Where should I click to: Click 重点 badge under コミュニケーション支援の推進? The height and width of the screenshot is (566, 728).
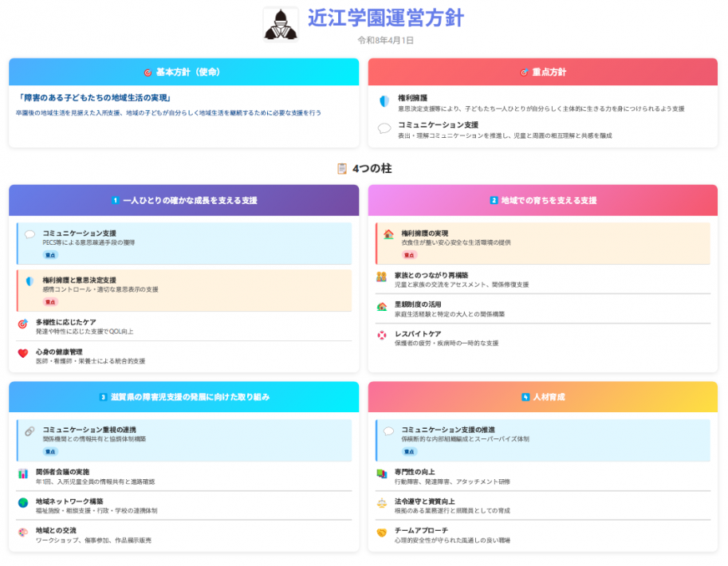pos(409,452)
